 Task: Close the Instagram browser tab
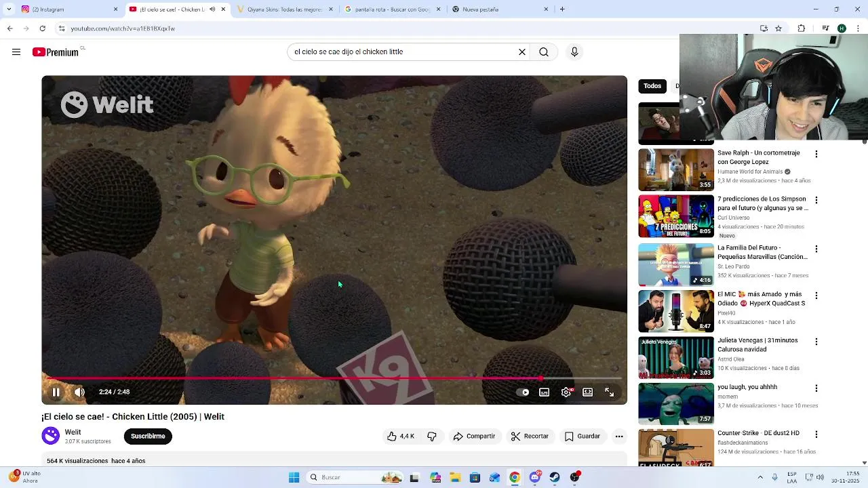coord(115,9)
